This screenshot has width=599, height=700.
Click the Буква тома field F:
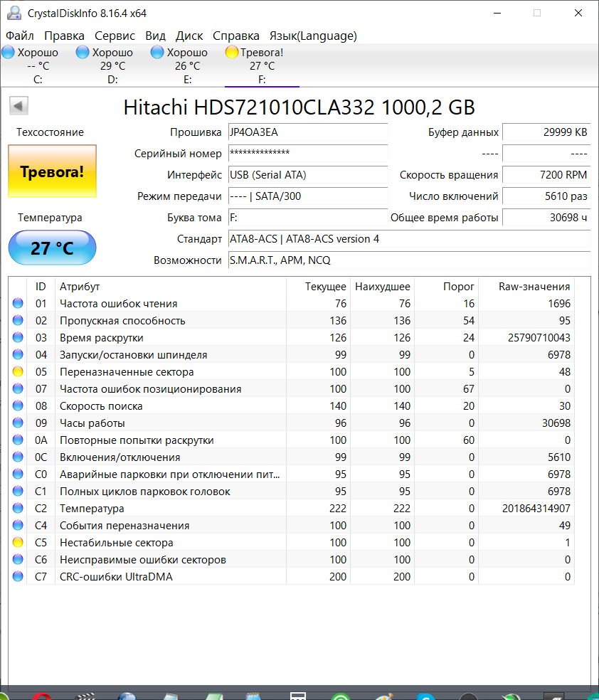pyautogui.click(x=308, y=218)
